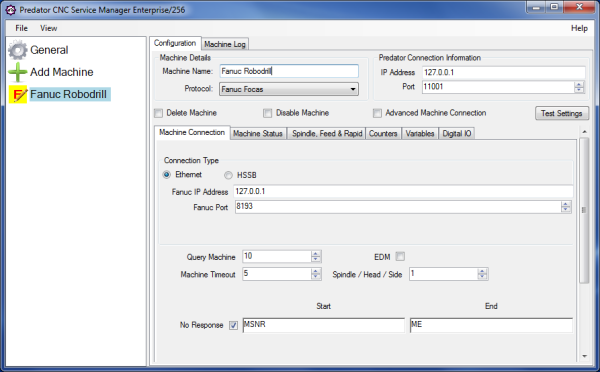
Task: Click the green Add Machine plus icon
Action: coord(18,72)
